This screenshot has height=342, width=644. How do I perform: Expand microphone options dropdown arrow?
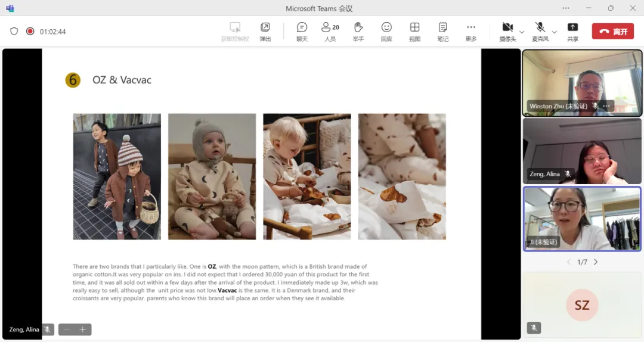click(554, 32)
